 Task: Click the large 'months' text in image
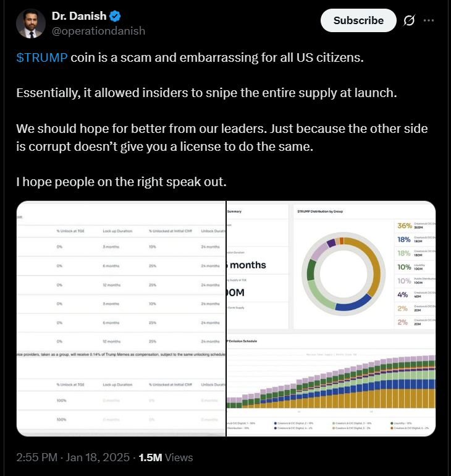pyautogui.click(x=248, y=265)
